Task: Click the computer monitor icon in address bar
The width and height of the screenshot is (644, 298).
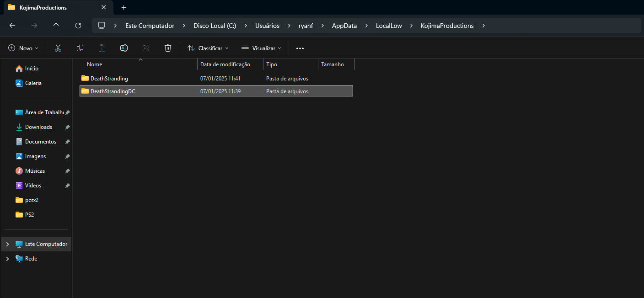Action: [x=102, y=26]
